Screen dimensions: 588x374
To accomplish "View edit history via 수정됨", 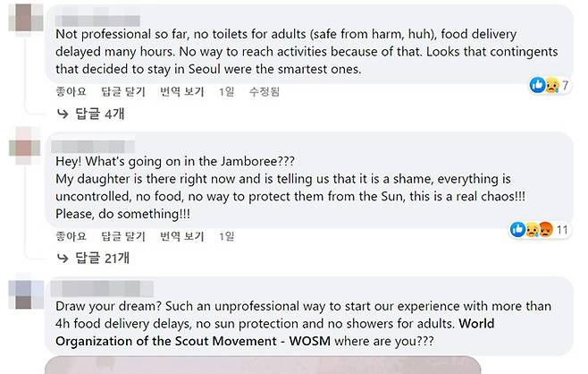I will [x=264, y=91].
